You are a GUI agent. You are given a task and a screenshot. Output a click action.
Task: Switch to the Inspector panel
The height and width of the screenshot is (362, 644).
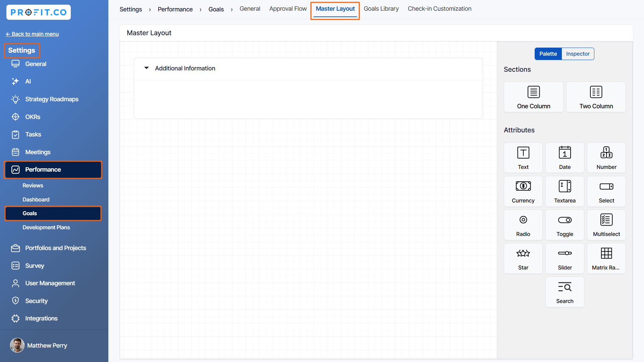577,54
